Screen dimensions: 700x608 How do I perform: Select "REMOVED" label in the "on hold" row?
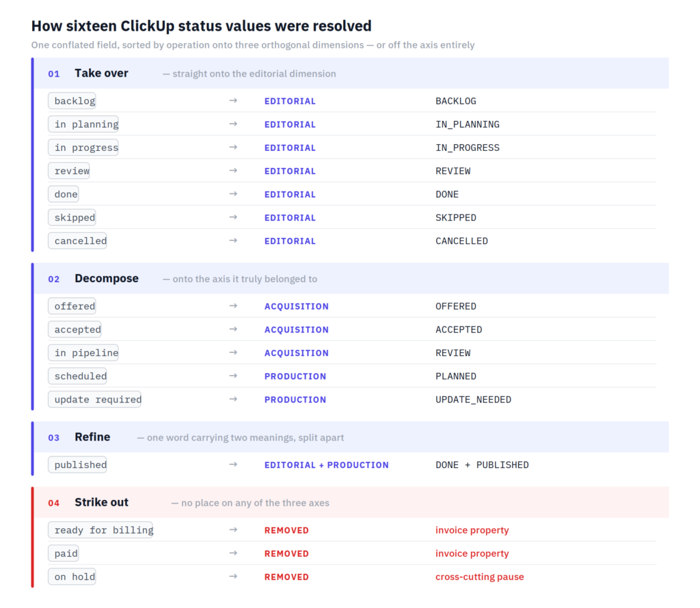(286, 577)
